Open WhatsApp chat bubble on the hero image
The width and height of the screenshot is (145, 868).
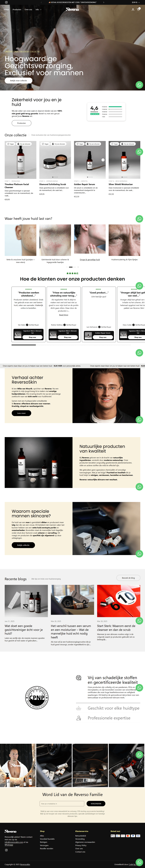coord(139,85)
